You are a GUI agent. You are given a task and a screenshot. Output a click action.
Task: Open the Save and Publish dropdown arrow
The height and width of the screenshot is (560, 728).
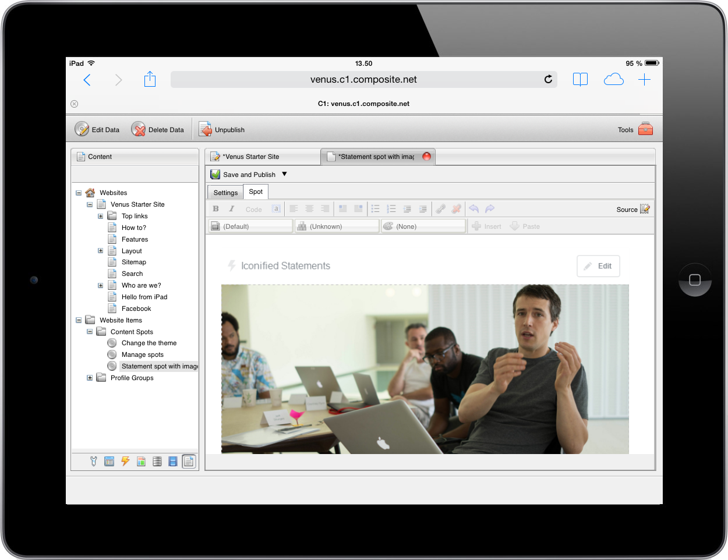pyautogui.click(x=284, y=173)
